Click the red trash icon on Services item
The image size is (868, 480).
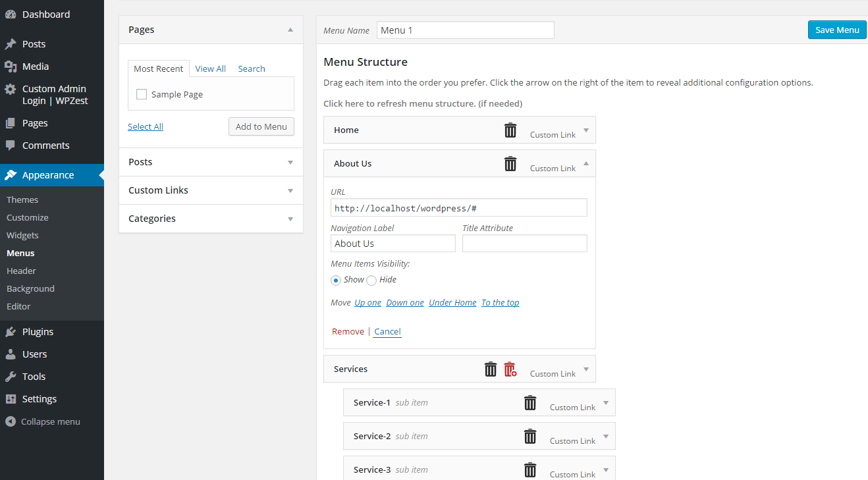(x=510, y=369)
